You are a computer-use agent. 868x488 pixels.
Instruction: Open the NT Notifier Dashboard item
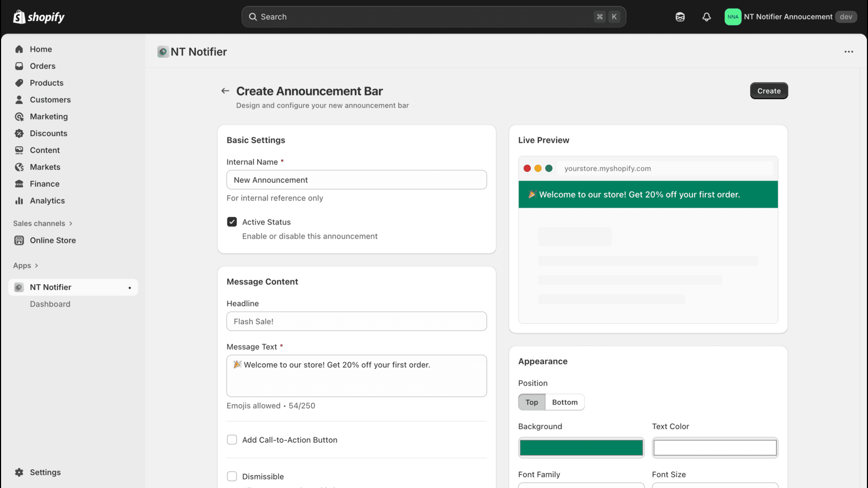click(50, 304)
